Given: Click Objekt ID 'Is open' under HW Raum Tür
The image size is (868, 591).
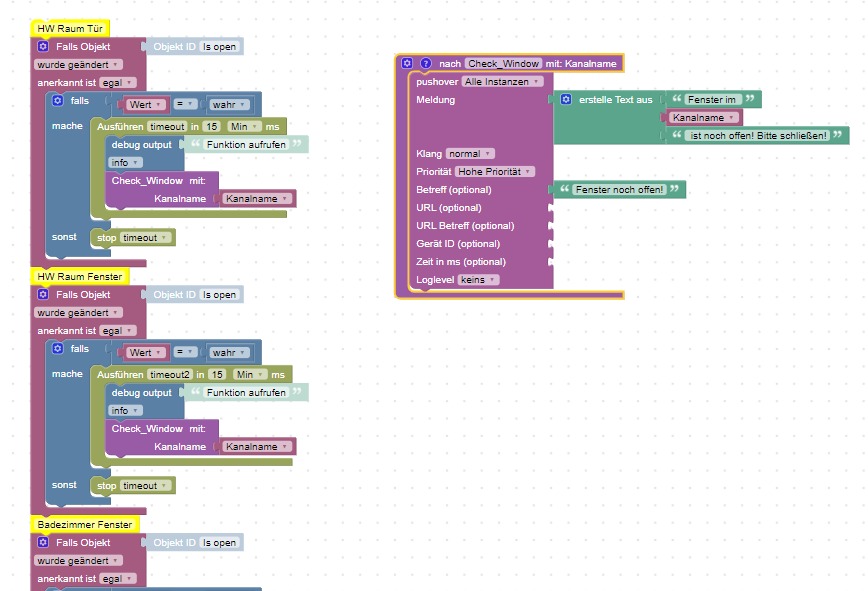Looking at the screenshot, I should (219, 47).
